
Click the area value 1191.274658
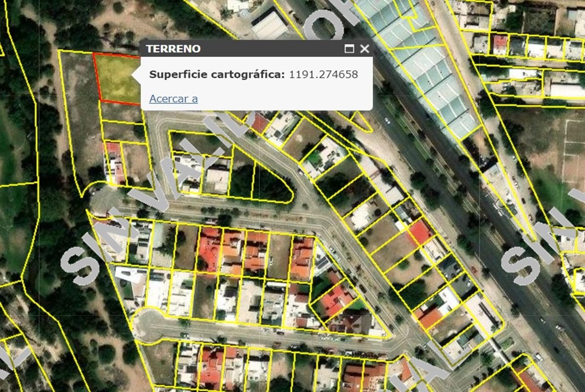(324, 75)
